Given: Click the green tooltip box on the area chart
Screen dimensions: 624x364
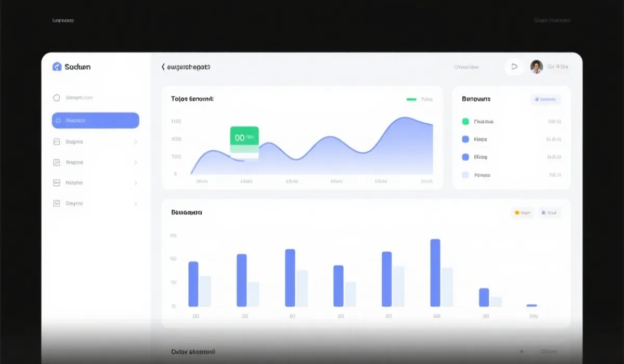Looking at the screenshot, I should click(x=244, y=138).
